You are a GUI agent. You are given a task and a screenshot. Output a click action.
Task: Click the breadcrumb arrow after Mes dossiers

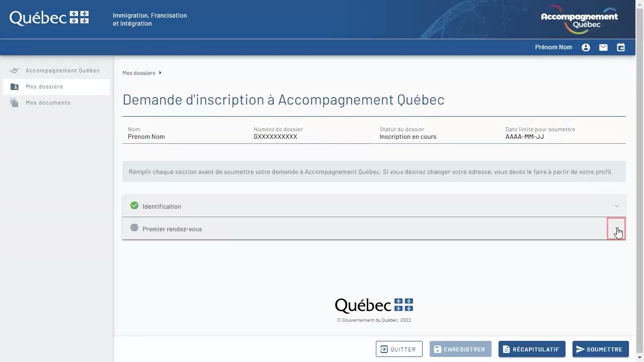(160, 73)
